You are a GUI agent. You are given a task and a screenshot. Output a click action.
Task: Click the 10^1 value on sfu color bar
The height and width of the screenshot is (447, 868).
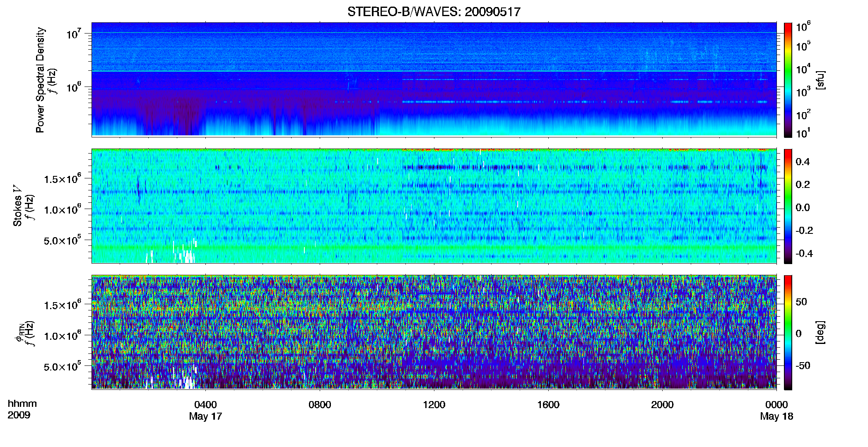coord(803,133)
